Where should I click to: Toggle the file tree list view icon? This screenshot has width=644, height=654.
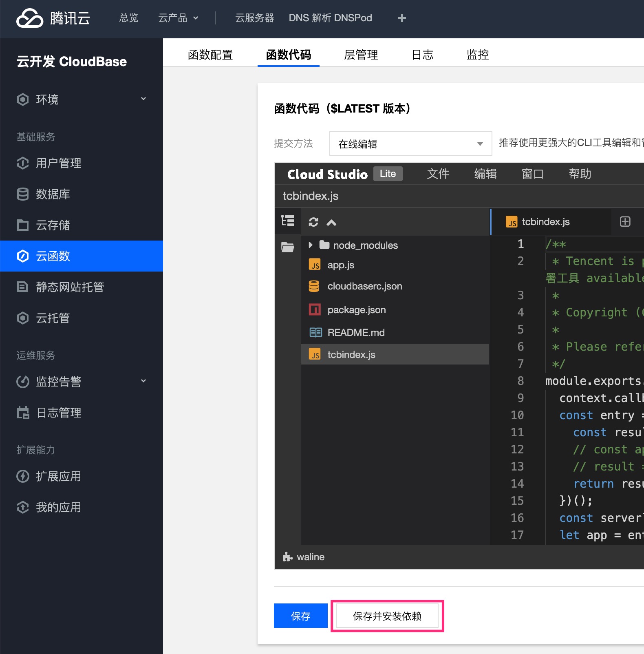pyautogui.click(x=288, y=221)
